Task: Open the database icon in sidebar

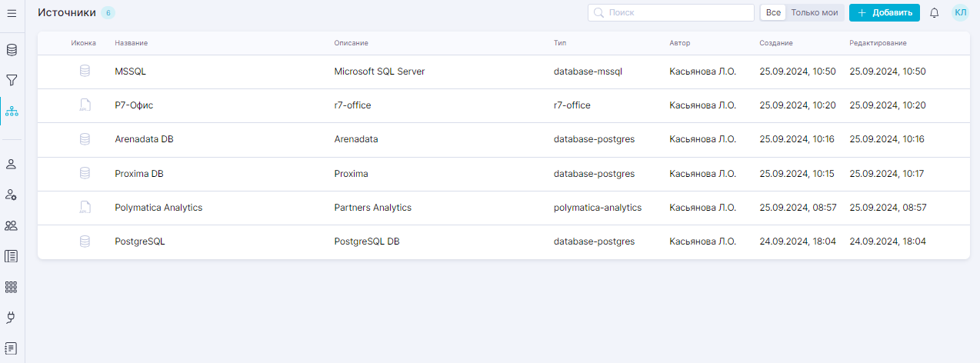Action: coord(12,50)
